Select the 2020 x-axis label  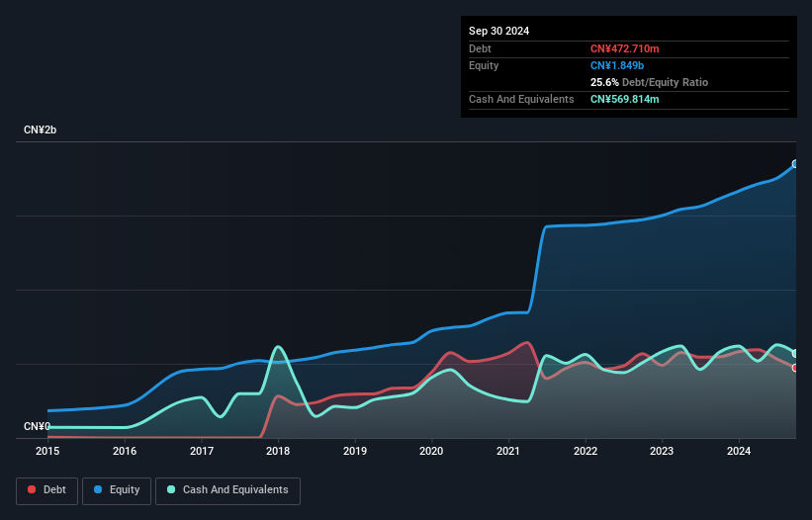click(x=431, y=451)
